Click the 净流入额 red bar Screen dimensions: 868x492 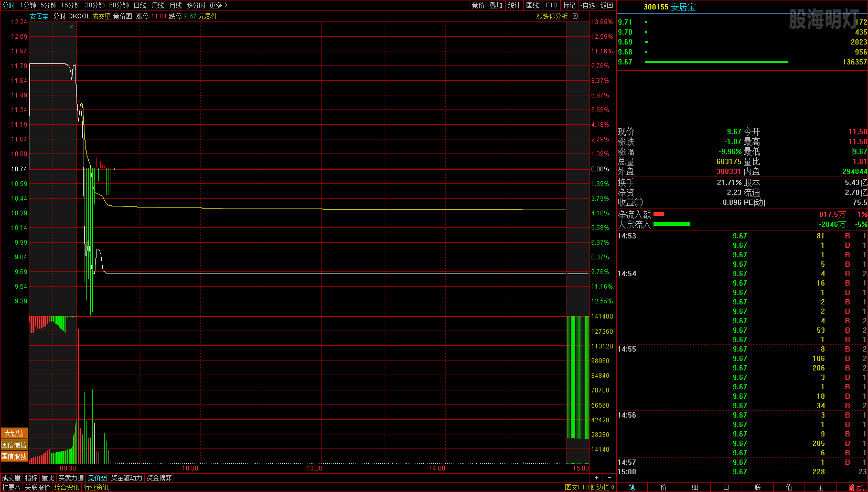coord(659,214)
